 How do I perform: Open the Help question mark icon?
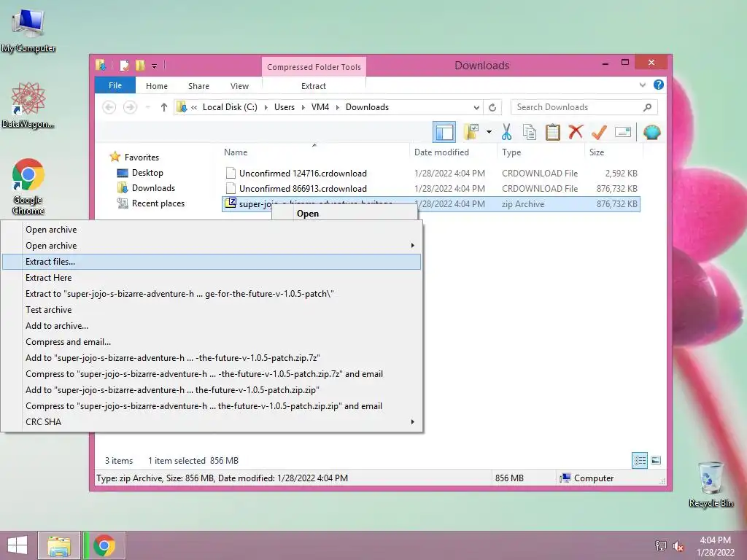point(659,85)
